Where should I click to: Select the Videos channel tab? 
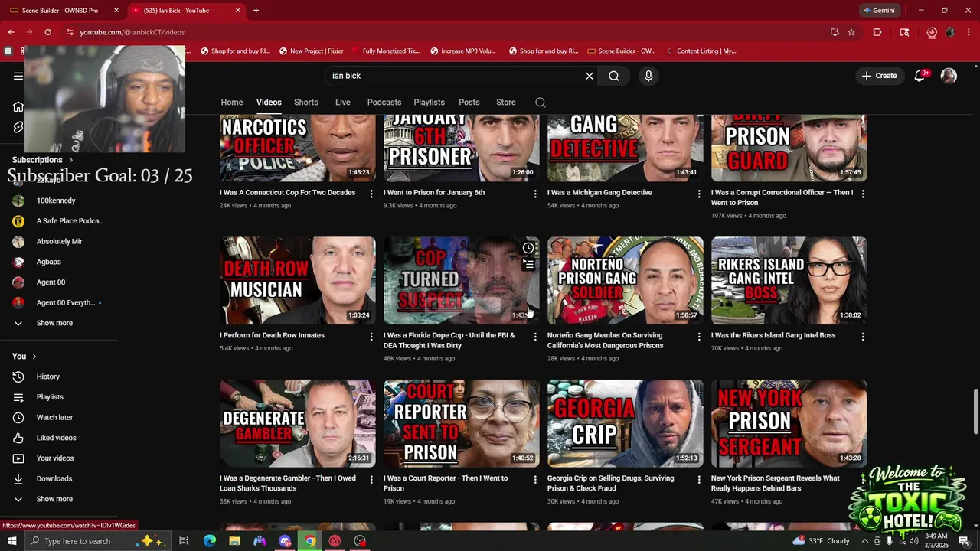(269, 103)
